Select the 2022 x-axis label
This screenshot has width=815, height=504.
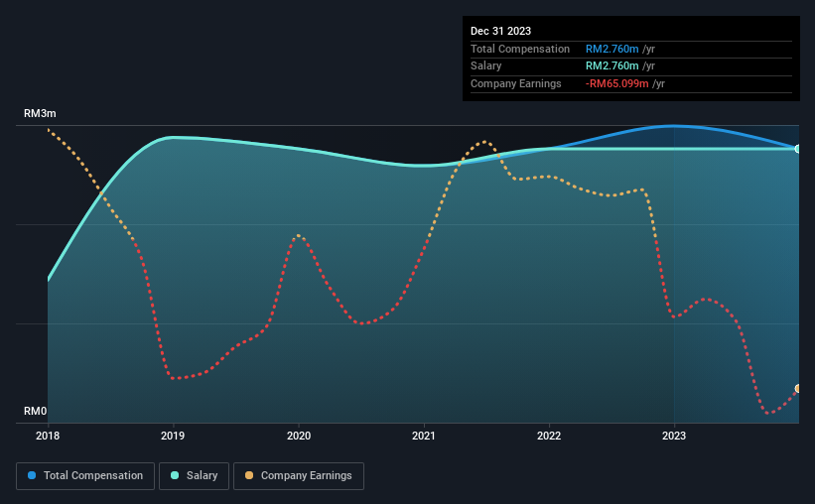click(x=549, y=436)
